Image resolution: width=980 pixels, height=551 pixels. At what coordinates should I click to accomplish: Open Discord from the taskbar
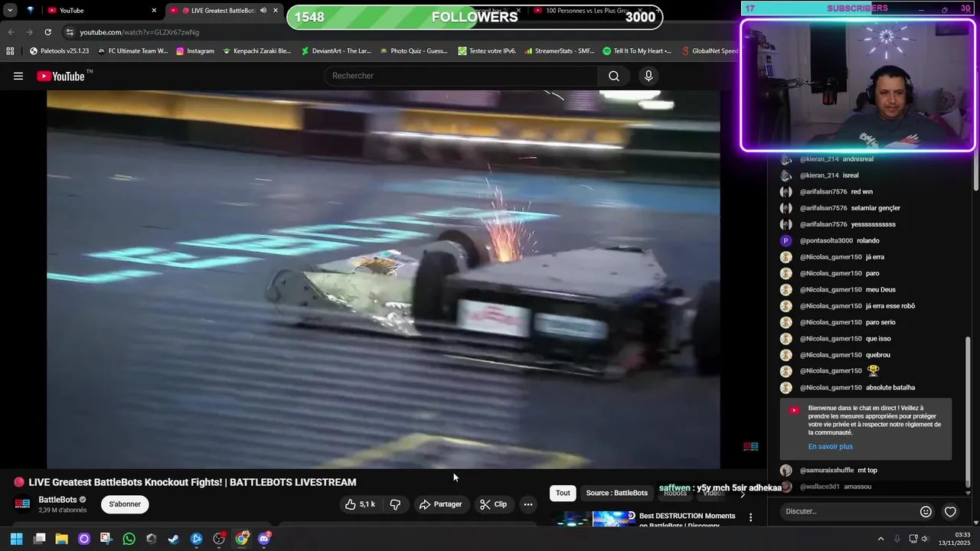coord(264,539)
